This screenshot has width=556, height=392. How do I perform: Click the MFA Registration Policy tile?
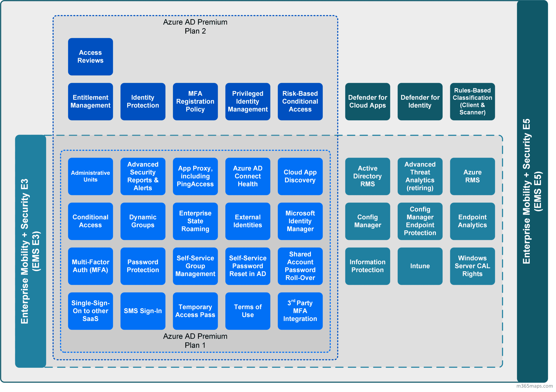point(195,102)
